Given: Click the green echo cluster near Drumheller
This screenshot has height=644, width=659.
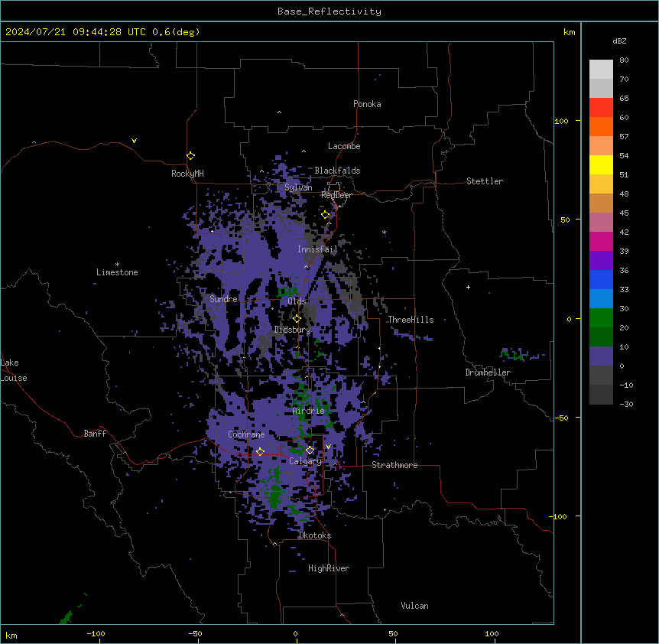Looking at the screenshot, I should click(x=513, y=354).
